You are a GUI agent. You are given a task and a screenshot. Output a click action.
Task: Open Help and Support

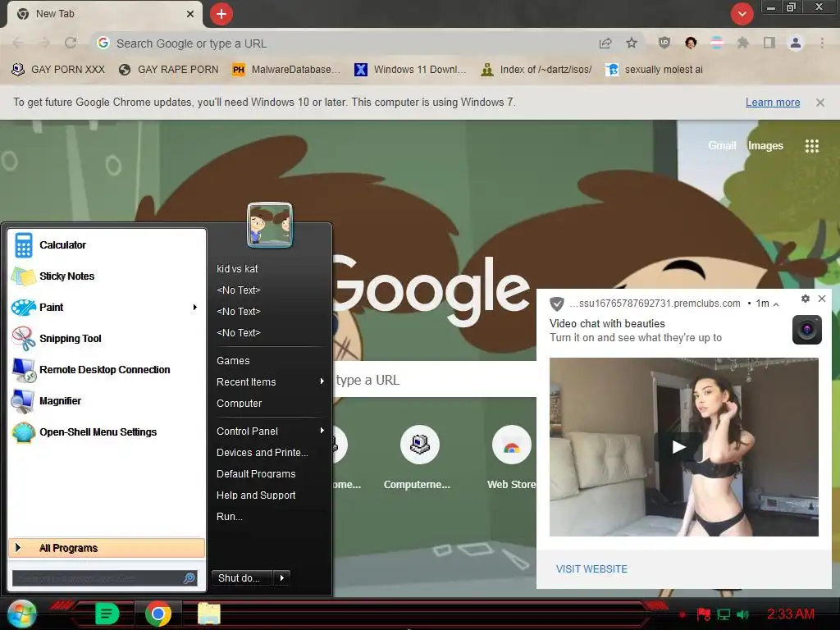point(256,495)
